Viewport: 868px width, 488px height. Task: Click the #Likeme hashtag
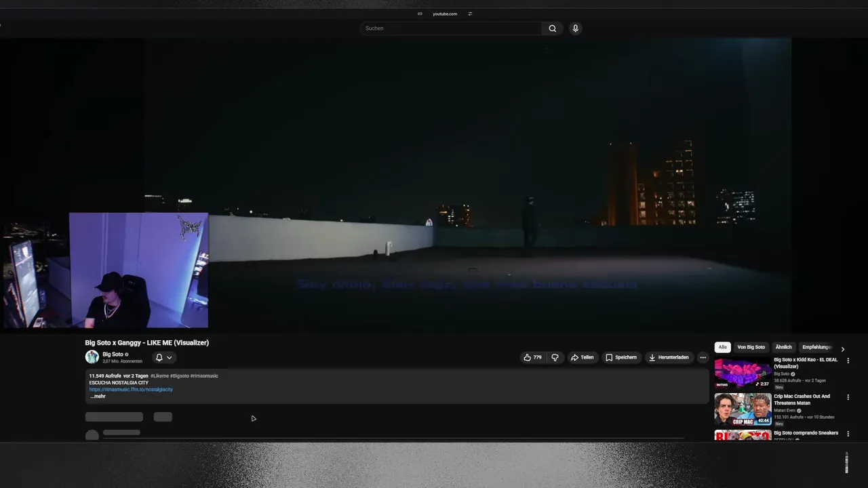(159, 375)
